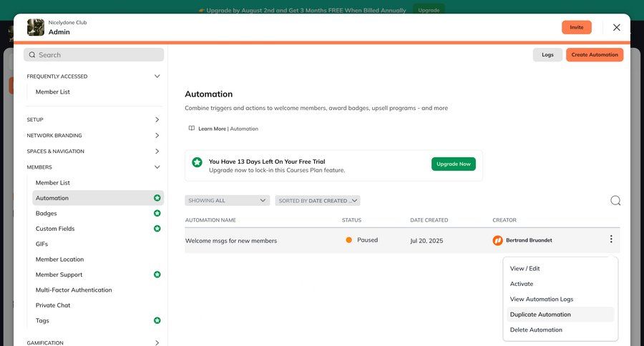Screen dimensions: 644x346
Task: Click the Nicelydone Club avatar thumbnail
Action: point(36,27)
